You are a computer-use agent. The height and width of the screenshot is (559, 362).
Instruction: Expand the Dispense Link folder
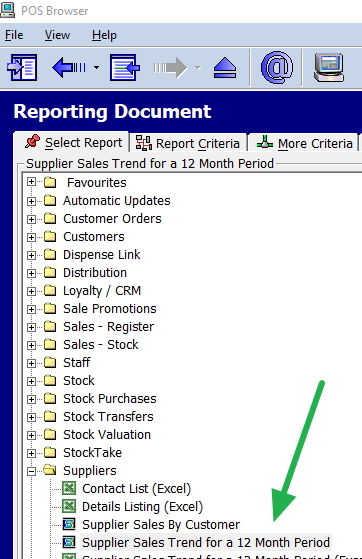[31, 255]
